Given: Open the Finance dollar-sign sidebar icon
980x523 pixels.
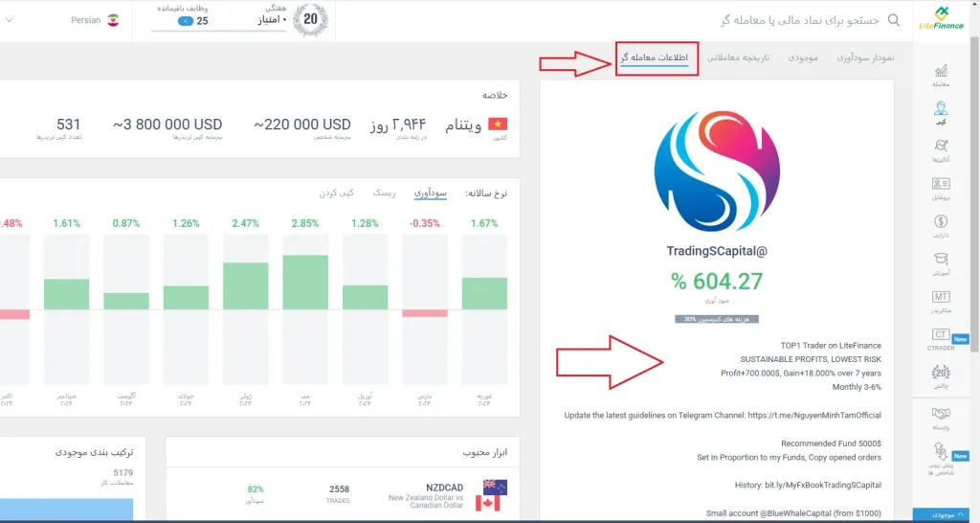Looking at the screenshot, I should coord(940,226).
